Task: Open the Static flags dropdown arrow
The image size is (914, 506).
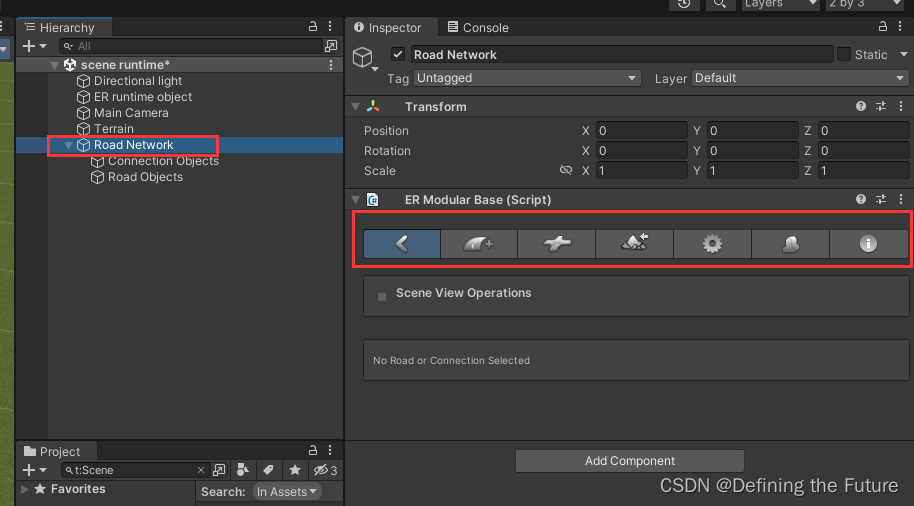Action: pos(904,54)
